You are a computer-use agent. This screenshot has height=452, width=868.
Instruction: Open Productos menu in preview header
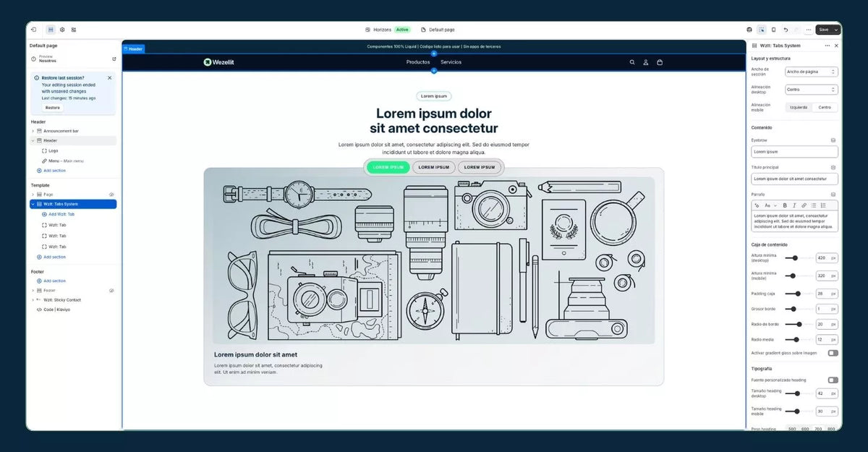click(418, 62)
